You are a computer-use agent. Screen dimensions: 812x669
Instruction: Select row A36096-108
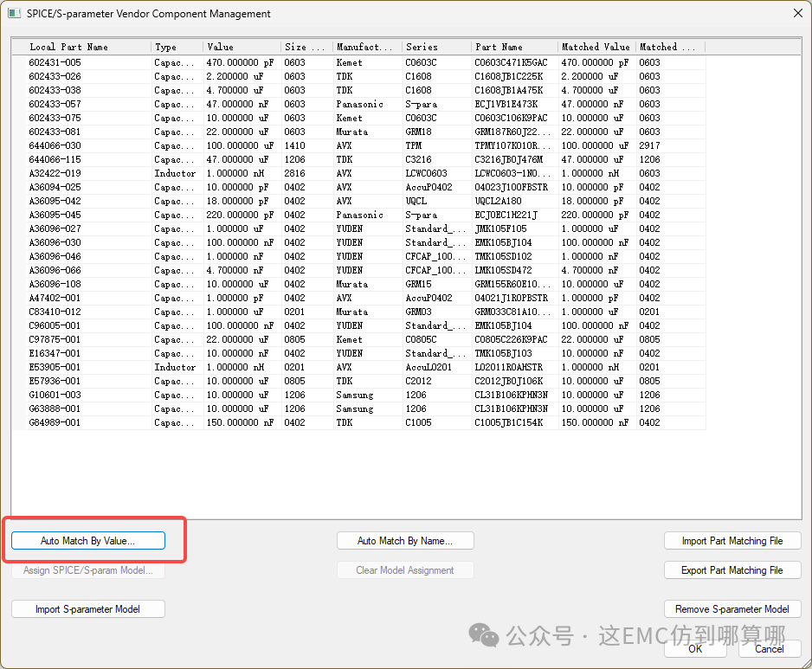(359, 284)
